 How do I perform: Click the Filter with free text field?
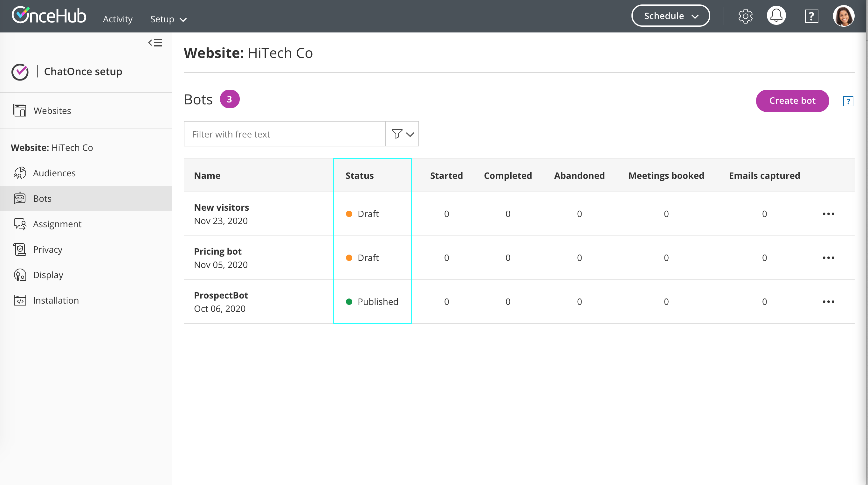coord(285,134)
